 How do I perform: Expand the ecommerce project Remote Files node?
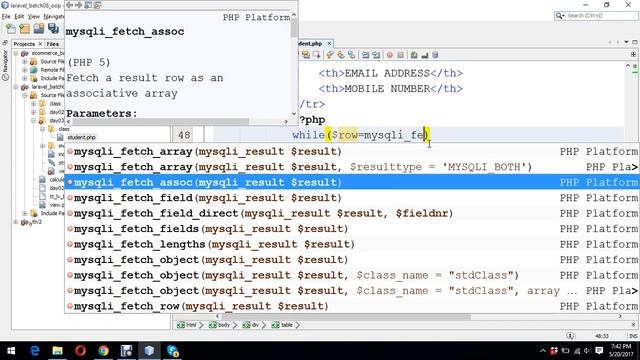coord(24,70)
